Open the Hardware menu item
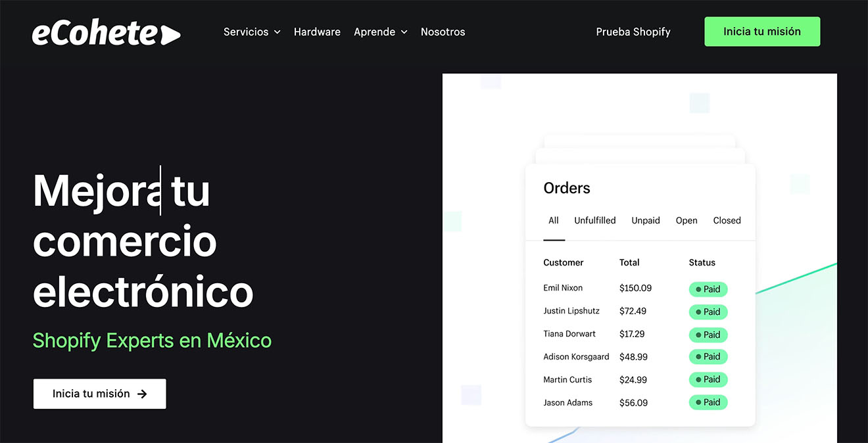 pos(317,32)
